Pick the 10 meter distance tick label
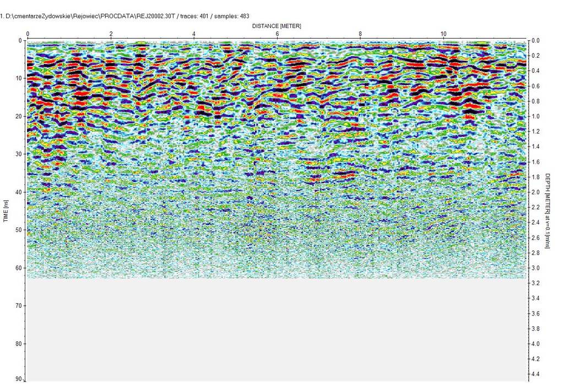This screenshot has width=564, height=392. (x=443, y=34)
